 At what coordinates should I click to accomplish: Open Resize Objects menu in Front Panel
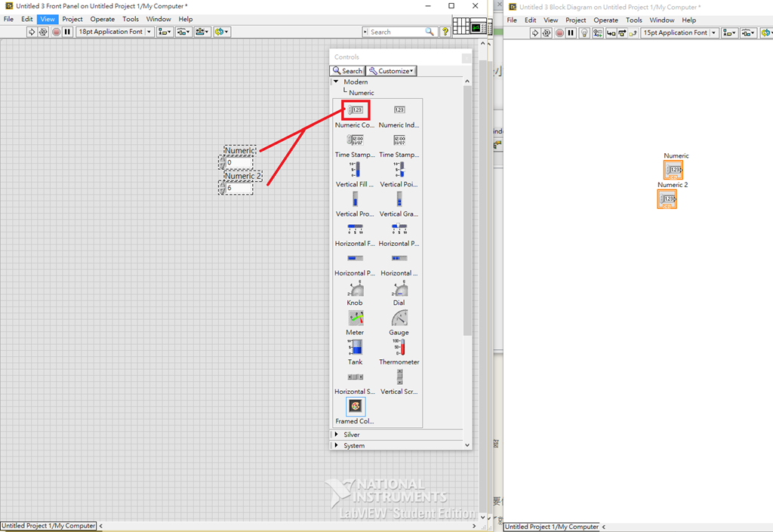pyautogui.click(x=202, y=32)
